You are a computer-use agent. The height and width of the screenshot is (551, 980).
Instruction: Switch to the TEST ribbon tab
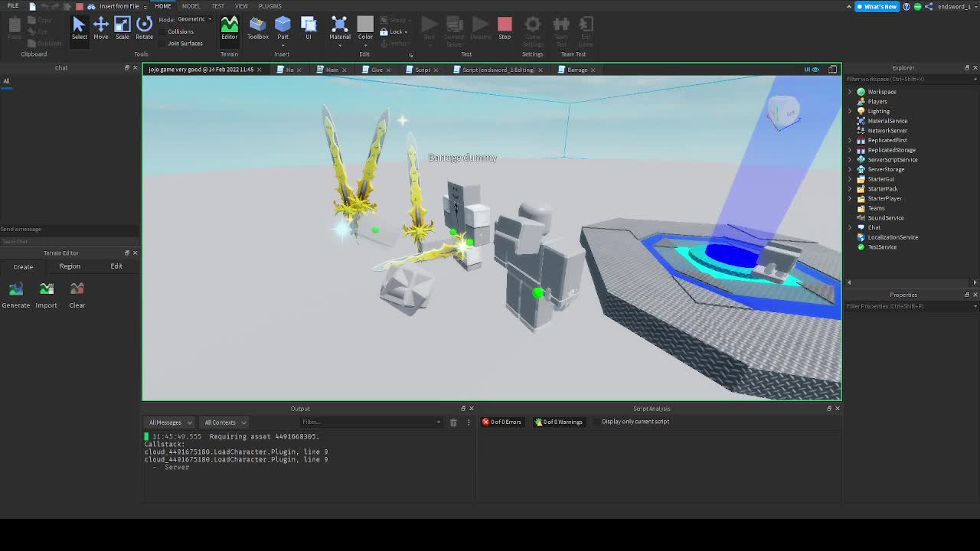[217, 6]
